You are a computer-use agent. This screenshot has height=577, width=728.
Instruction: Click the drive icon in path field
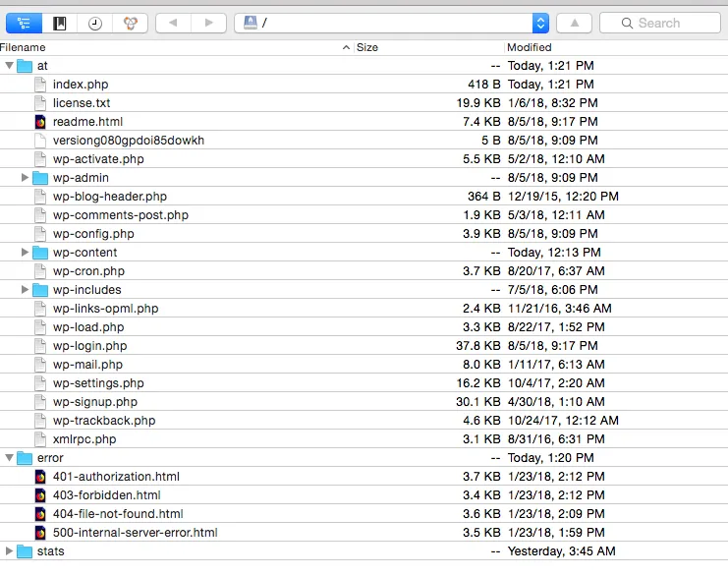251,23
